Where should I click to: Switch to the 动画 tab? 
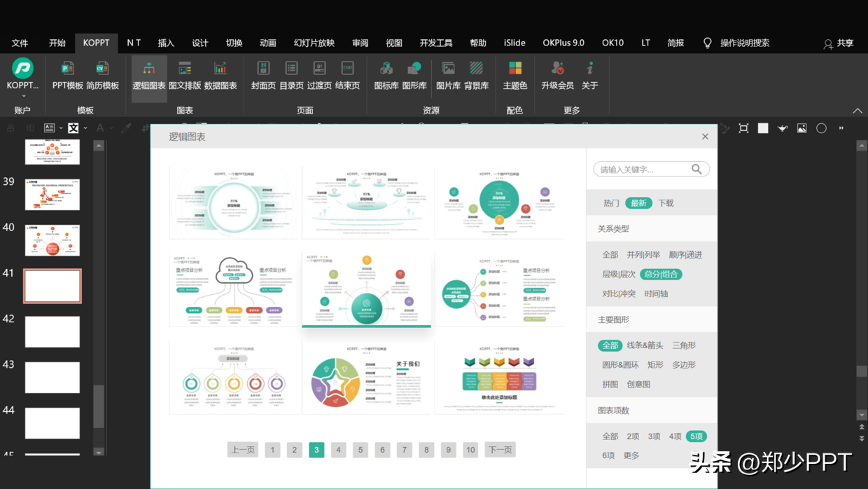(268, 43)
